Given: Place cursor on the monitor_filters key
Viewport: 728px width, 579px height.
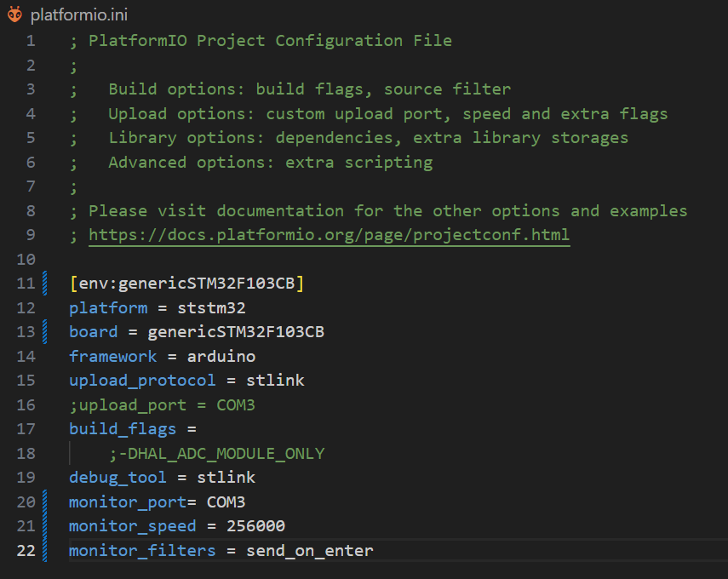Looking at the screenshot, I should 142,551.
